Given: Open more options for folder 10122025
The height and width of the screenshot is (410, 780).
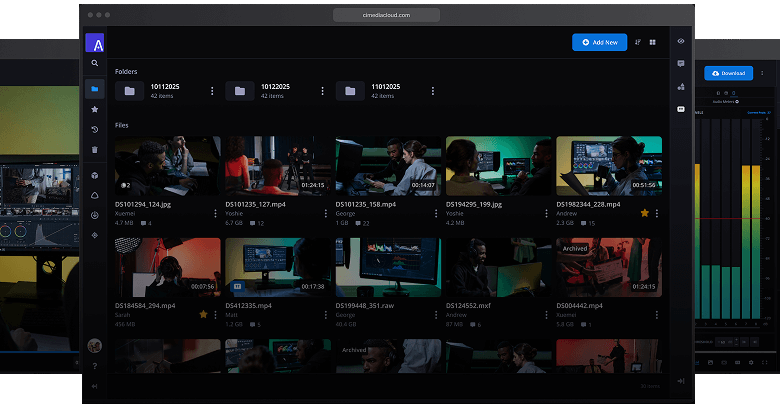Looking at the screenshot, I should pyautogui.click(x=322, y=91).
